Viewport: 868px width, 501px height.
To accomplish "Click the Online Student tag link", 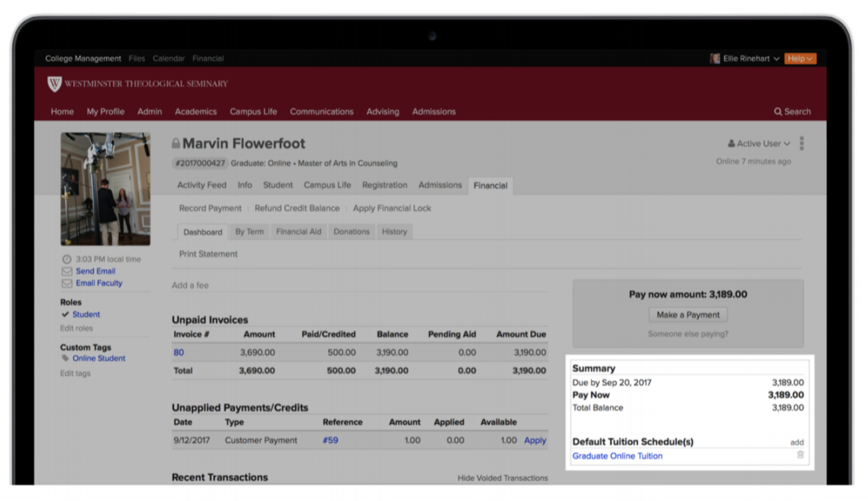I will tap(99, 358).
